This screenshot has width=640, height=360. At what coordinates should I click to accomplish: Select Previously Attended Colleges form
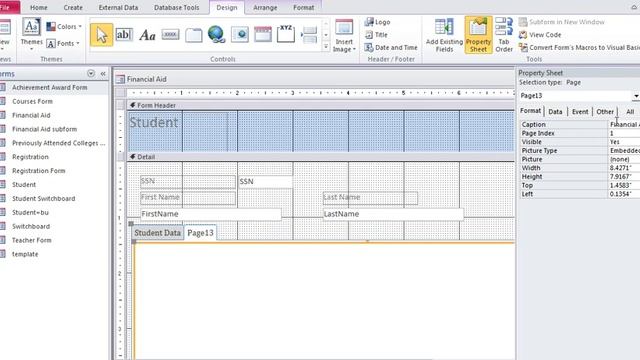coord(58,143)
